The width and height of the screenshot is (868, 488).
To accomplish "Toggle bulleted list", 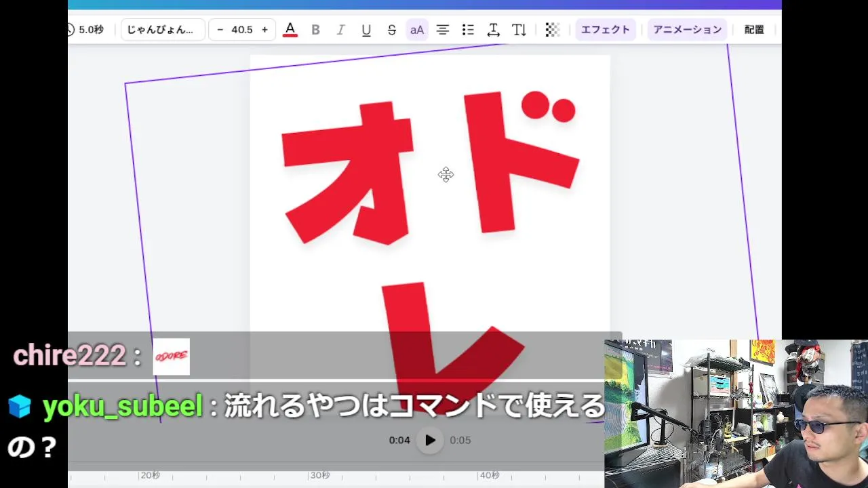I will (x=468, y=30).
